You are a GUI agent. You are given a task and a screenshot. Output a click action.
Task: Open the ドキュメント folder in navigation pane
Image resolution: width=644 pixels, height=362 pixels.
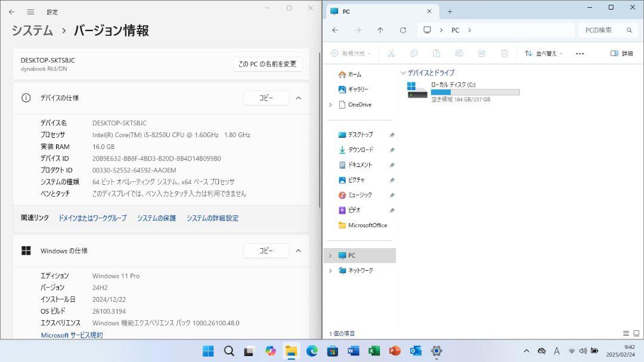[355, 165]
